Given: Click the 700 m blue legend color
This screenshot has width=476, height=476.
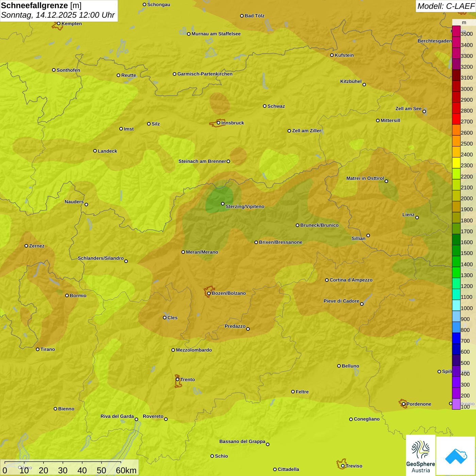Looking at the screenshot, I should tap(456, 338).
